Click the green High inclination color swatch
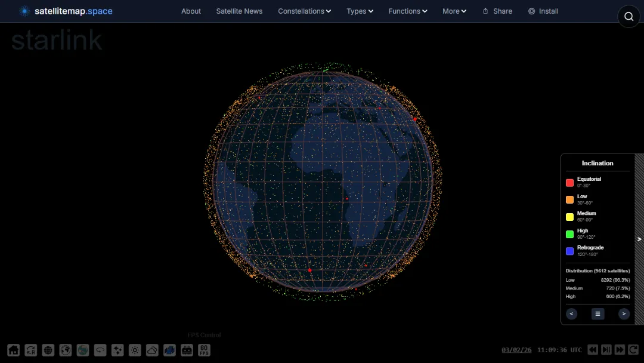This screenshot has width=644, height=363. [x=569, y=234]
